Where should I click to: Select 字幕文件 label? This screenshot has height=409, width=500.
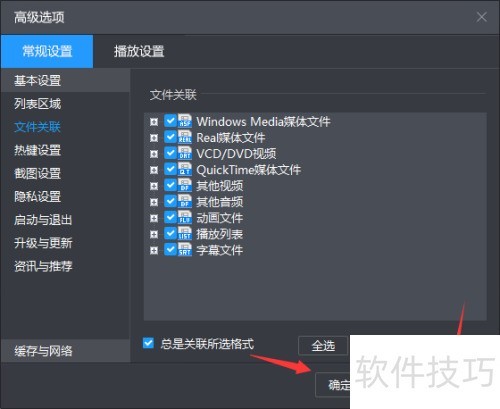click(x=219, y=250)
